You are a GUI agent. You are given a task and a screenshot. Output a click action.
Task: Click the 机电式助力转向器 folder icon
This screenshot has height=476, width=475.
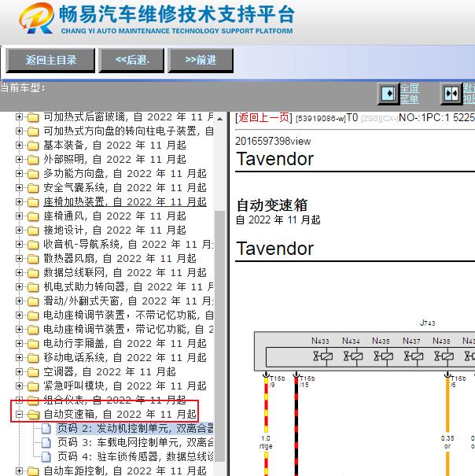pyautogui.click(x=33, y=287)
